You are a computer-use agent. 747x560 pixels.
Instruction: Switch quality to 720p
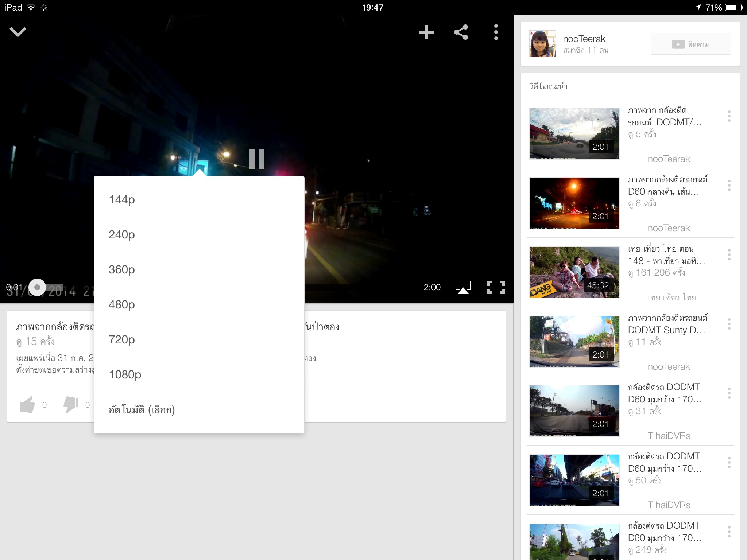(122, 339)
